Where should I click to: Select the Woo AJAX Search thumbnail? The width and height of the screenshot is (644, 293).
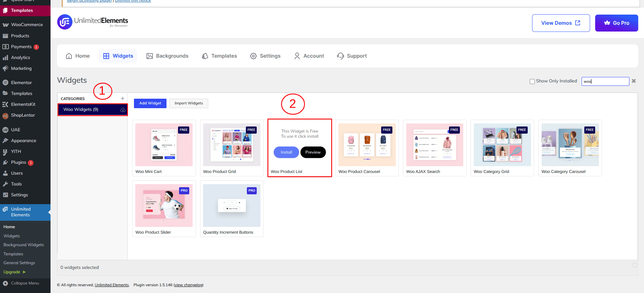click(x=435, y=145)
